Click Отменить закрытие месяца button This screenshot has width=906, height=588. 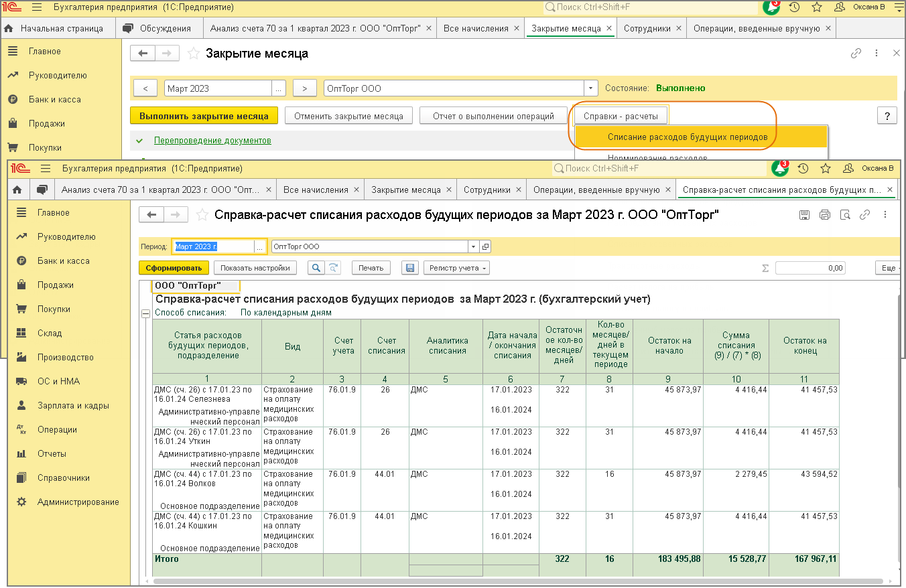[x=348, y=116]
